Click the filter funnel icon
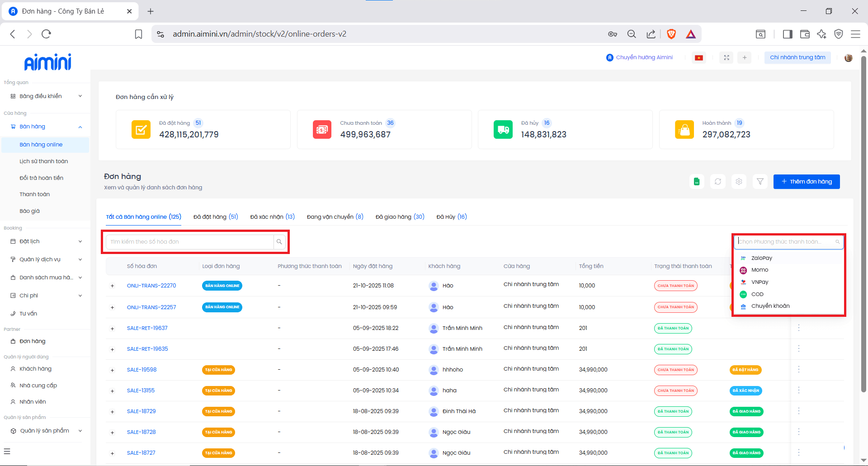The height and width of the screenshot is (466, 868). point(760,182)
